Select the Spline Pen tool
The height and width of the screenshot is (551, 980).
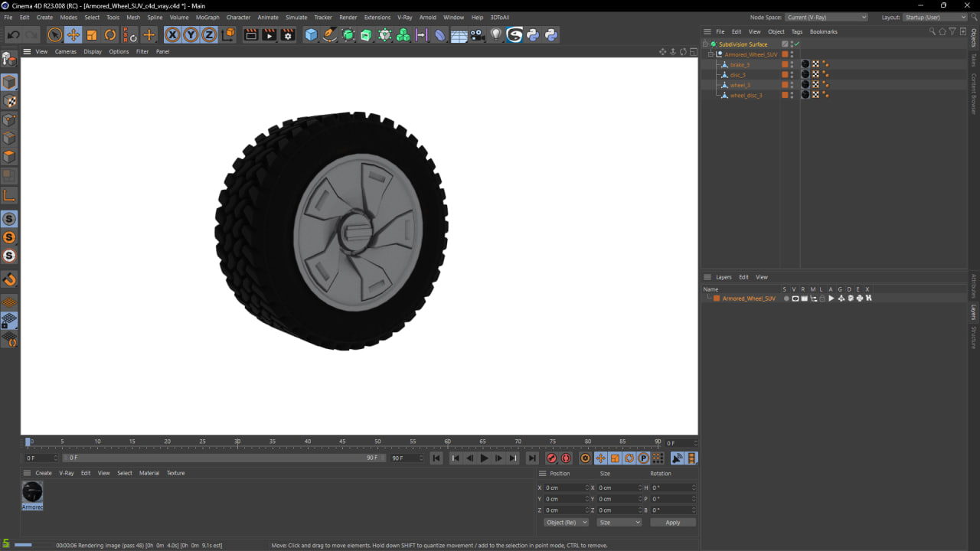[329, 34]
